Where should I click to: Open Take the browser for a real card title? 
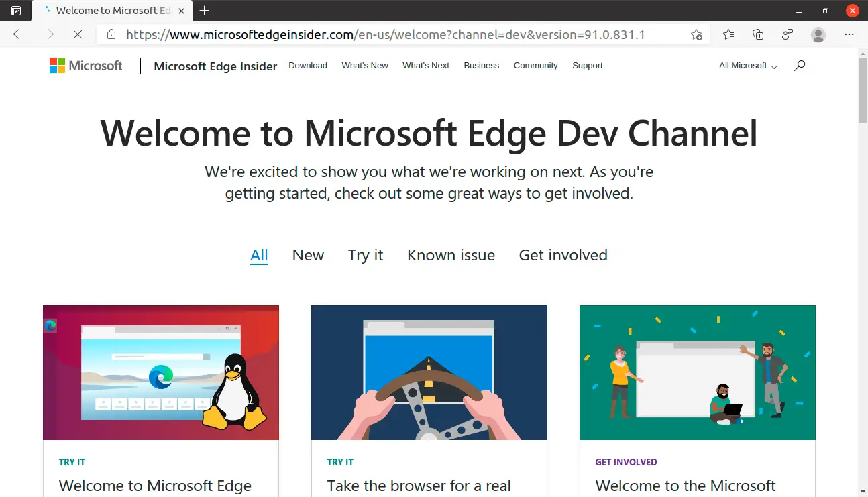pyautogui.click(x=419, y=486)
